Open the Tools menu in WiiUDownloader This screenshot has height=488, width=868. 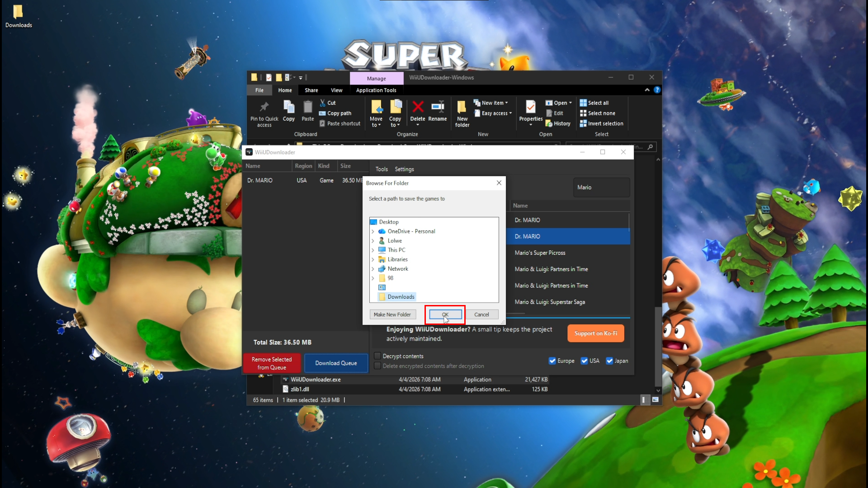382,169
